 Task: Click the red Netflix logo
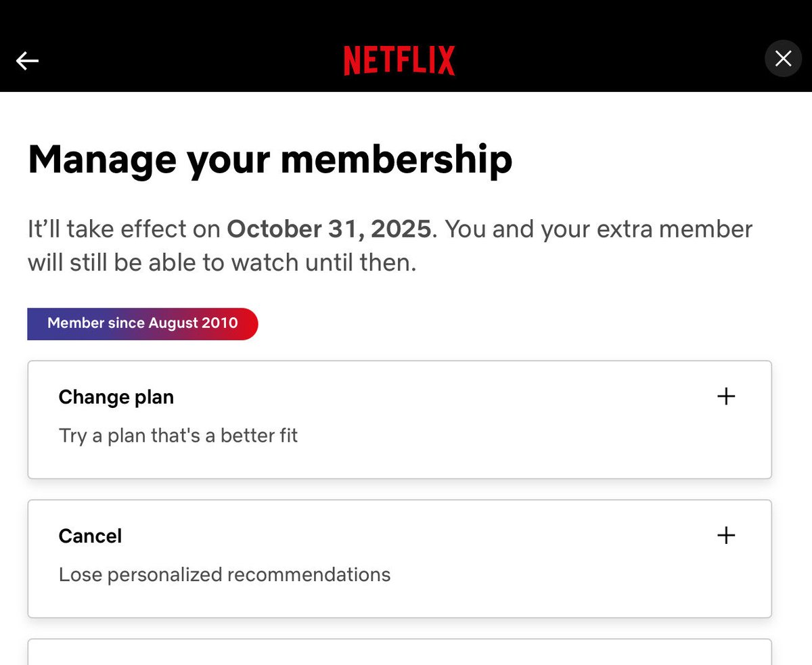(x=399, y=61)
